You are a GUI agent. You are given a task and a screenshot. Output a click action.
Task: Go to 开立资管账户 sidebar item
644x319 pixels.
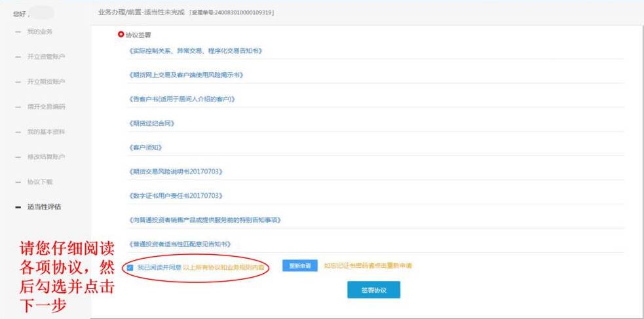46,56
